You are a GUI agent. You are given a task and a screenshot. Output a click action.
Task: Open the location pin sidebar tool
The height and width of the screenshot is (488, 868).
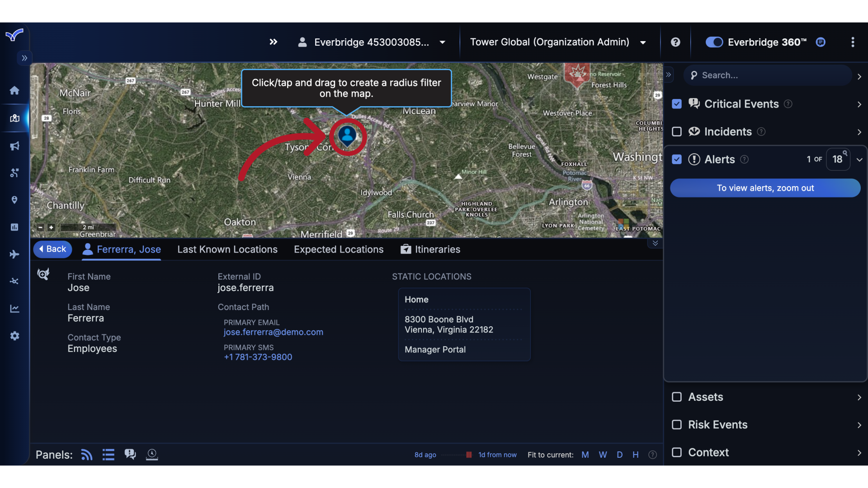coord(14,200)
